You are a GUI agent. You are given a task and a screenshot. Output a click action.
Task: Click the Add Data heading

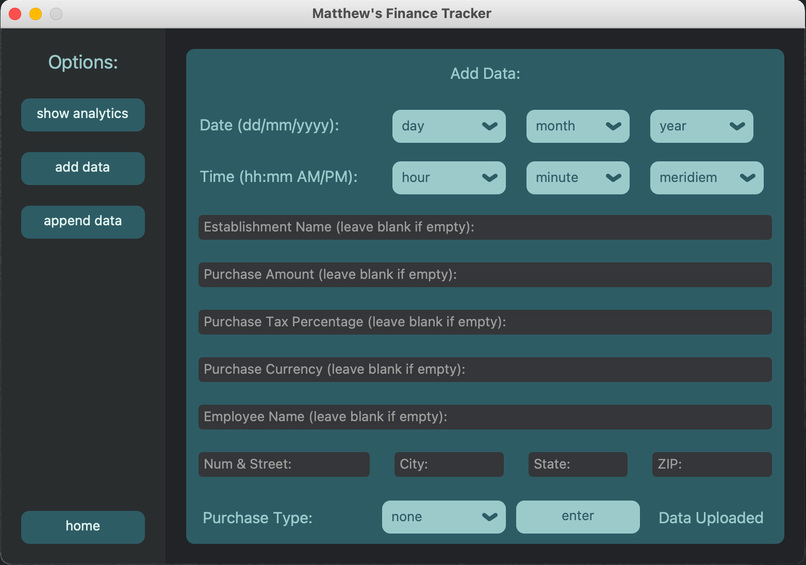tap(485, 74)
